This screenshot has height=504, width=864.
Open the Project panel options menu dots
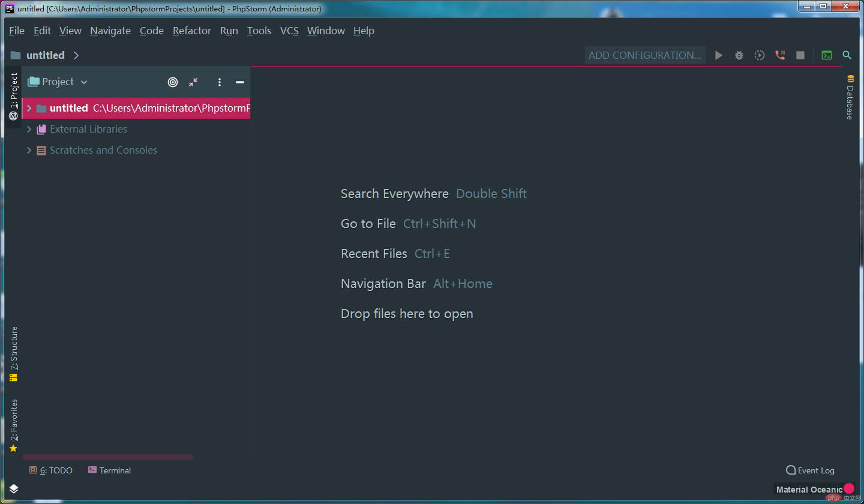(220, 82)
